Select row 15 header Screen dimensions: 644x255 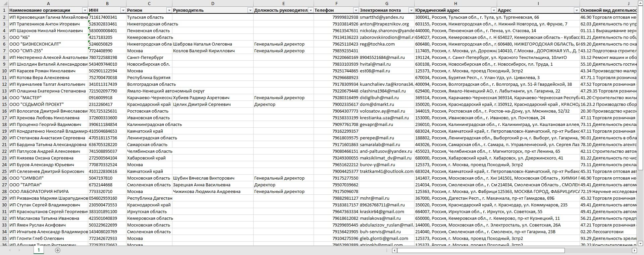(x=4, y=104)
